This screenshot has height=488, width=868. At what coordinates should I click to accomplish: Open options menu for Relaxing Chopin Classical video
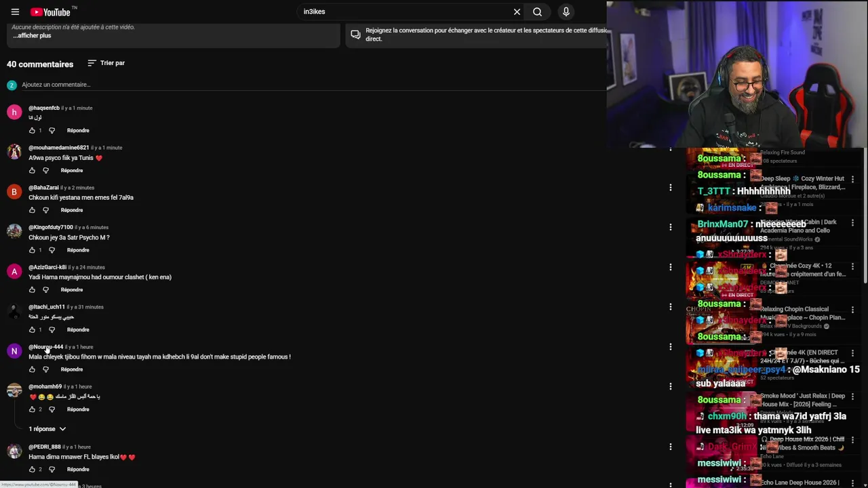pos(852,309)
